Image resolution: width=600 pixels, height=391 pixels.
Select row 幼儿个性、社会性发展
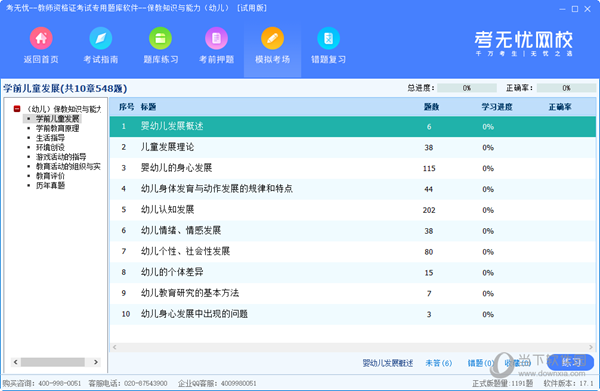tap(352, 251)
